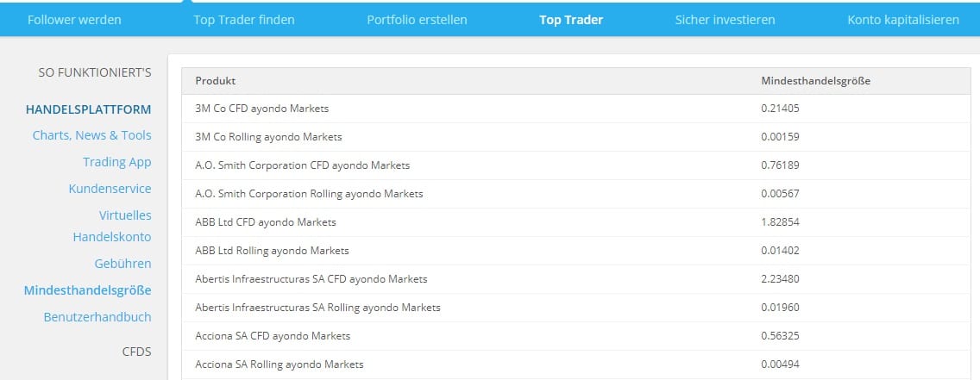Screen dimensions: 980x380
Task: Open the Follower werden nav tab
Action: click(74, 19)
